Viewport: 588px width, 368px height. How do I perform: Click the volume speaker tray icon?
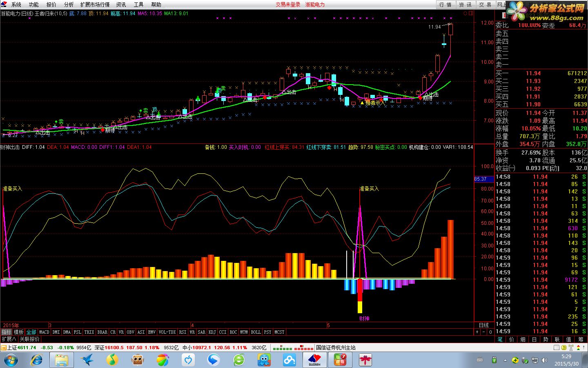[544, 360]
